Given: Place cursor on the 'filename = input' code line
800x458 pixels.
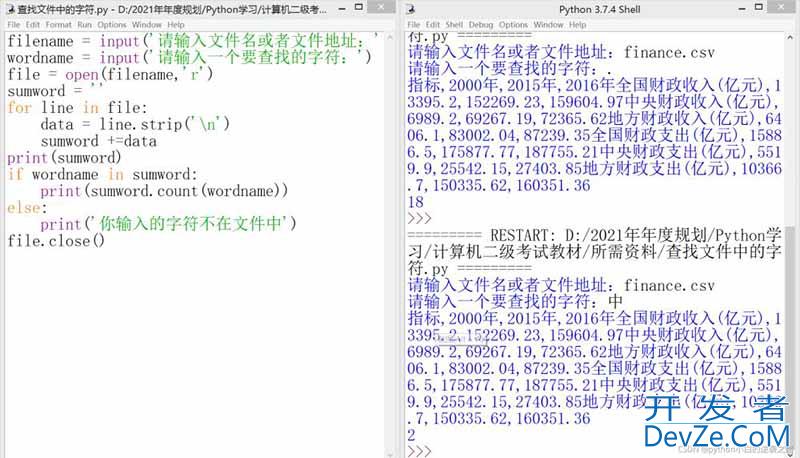Looking at the screenshot, I should pyautogui.click(x=193, y=41).
